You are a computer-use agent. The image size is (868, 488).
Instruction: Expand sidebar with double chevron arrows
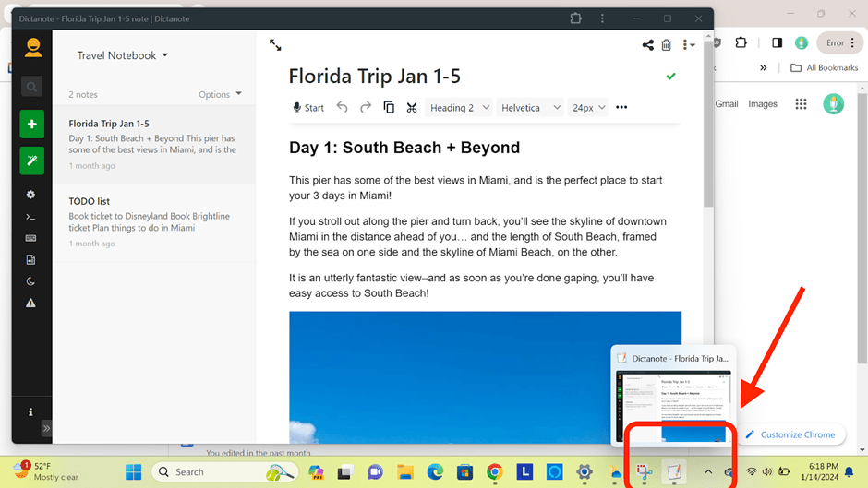coord(46,428)
